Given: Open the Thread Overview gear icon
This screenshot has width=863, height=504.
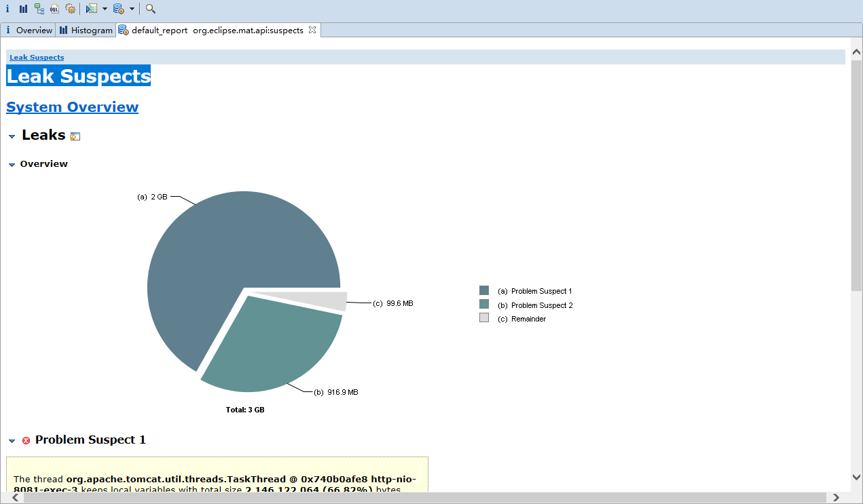Looking at the screenshot, I should pos(70,9).
